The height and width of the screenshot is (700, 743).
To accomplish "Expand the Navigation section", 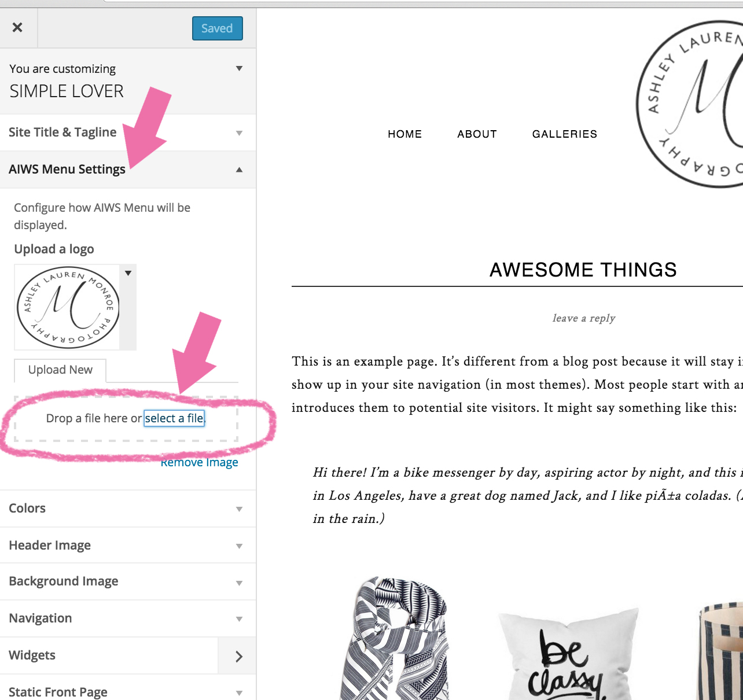I will pos(128,618).
